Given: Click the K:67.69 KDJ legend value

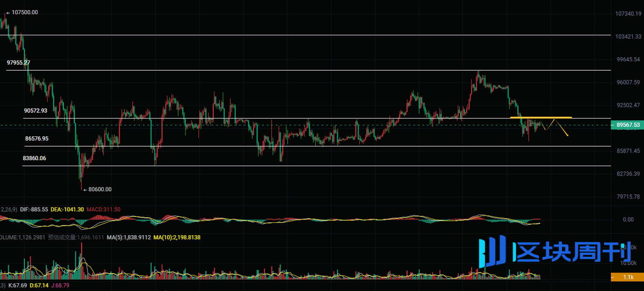Looking at the screenshot, I should (x=17, y=285).
